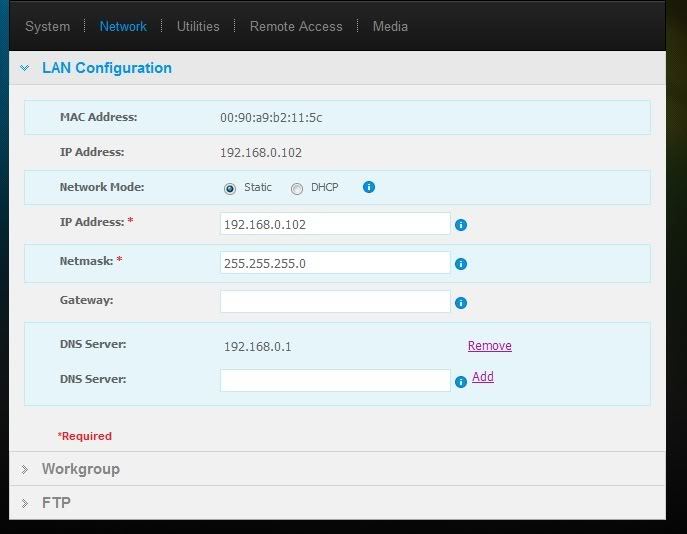Click the Netmask input field
The image size is (687, 534).
point(335,262)
